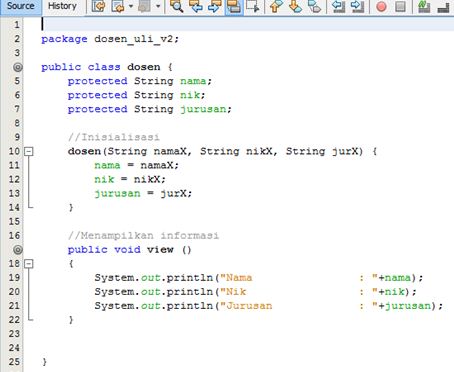Screen dimensions: 454x372
Task: Click the 'nik = nikX;' assignment
Action: click(x=130, y=179)
